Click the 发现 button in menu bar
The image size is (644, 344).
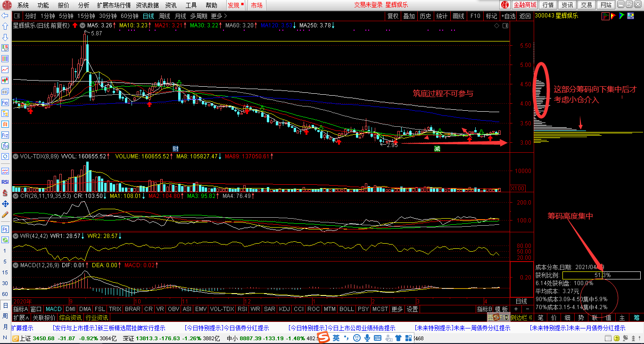[x=235, y=5]
